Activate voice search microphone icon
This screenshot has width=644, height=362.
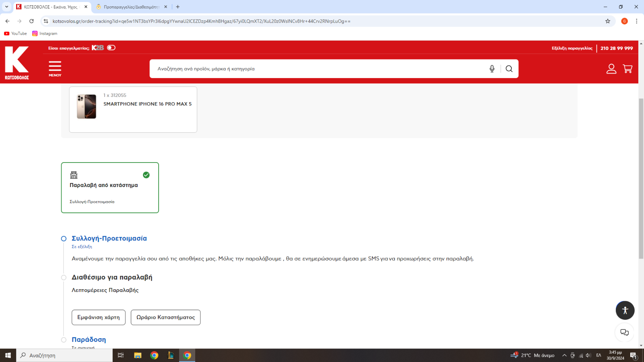click(x=492, y=69)
